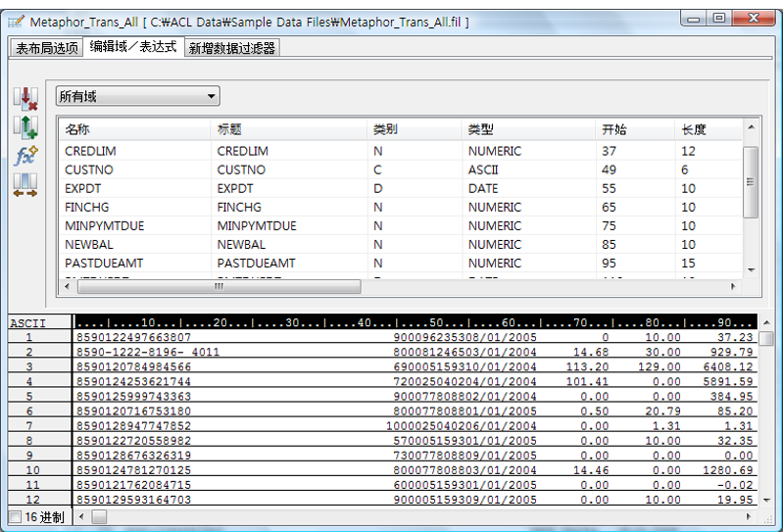Screen dimensions: 783x532
Task: Open the 新增数据过滤器 tab
Action: point(232,48)
